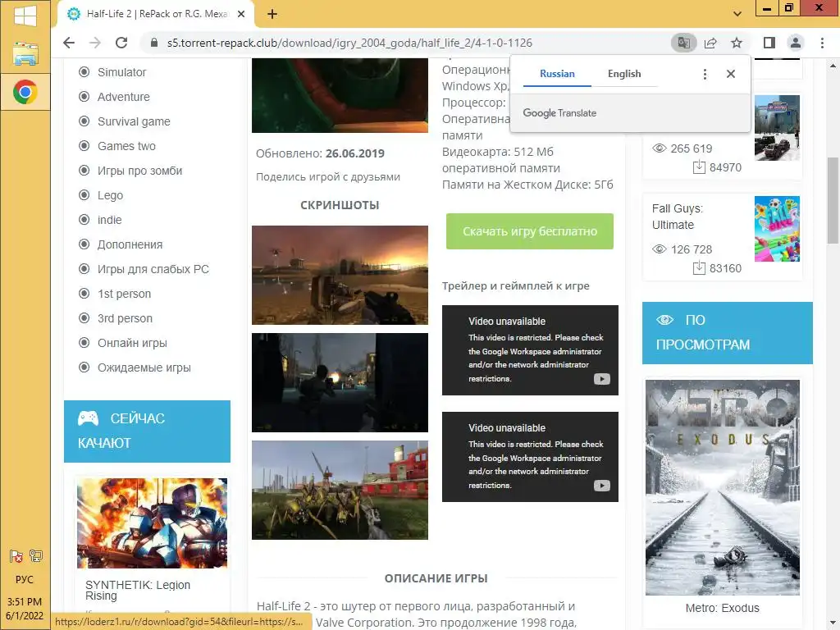Screen dimensions: 840x630
Task: Open Fall Guys: Ultimate title link
Action: pos(678,217)
